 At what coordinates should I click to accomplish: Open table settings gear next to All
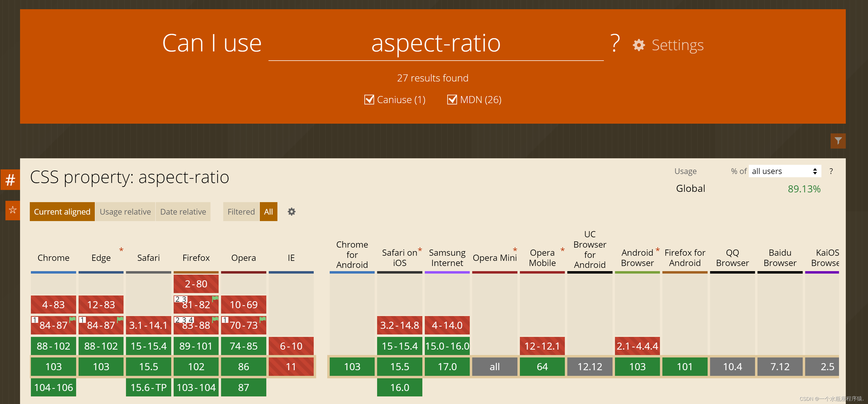tap(292, 211)
